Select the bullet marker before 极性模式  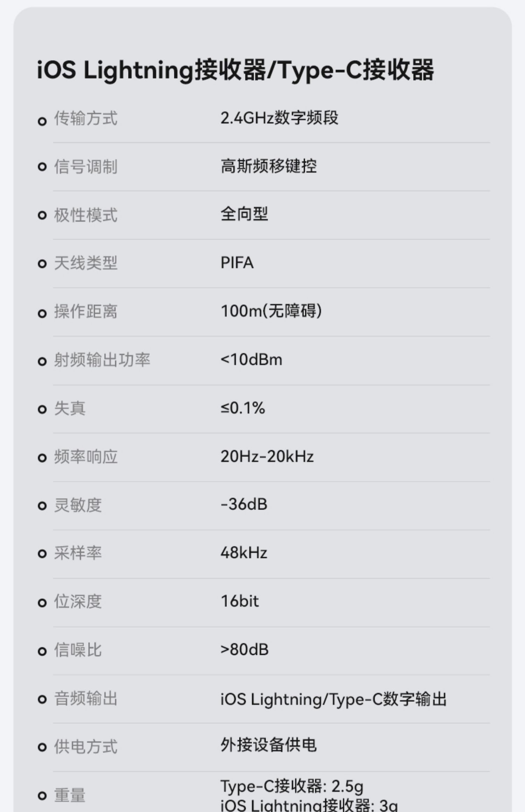tap(42, 215)
